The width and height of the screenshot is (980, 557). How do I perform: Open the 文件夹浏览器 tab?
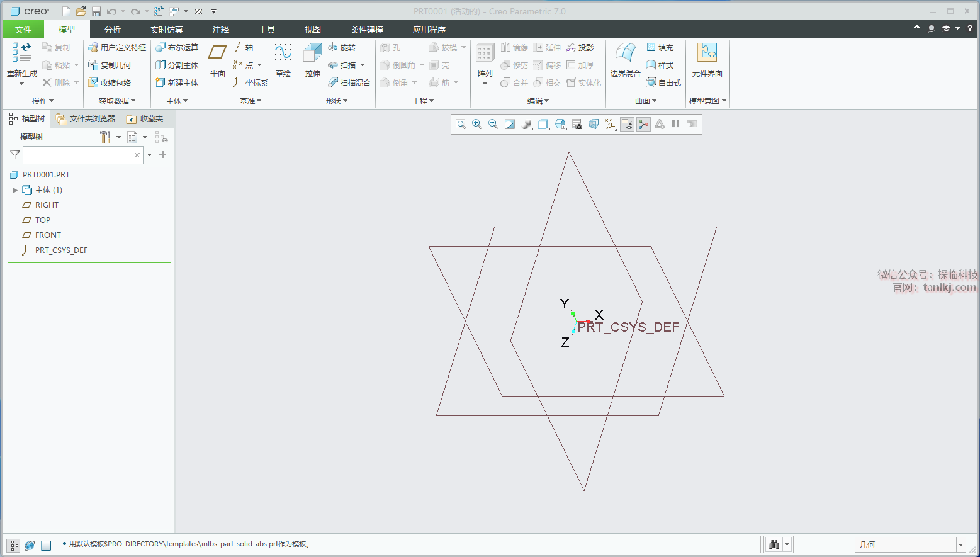coord(86,119)
